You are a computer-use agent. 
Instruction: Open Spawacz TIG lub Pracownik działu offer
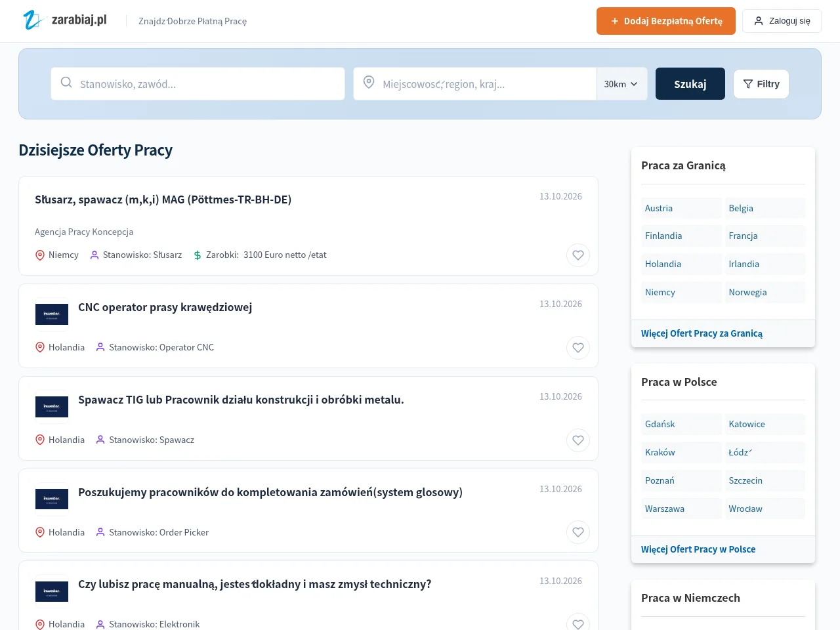[241, 400]
